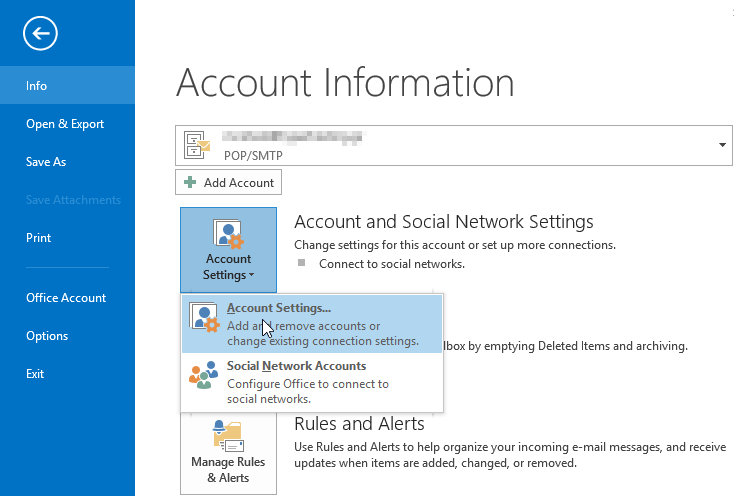Screen dimensions: 734x496
Task: Choose Account Settings... menu entry
Action: pos(312,324)
